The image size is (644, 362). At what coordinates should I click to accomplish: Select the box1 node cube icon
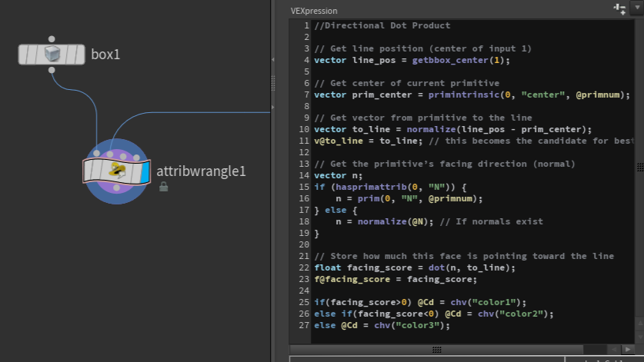pyautogui.click(x=52, y=54)
